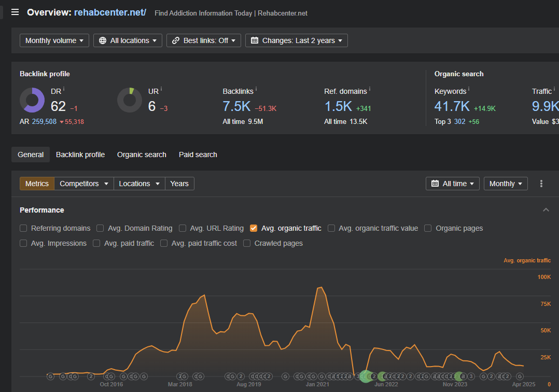Enable the Referring domains checkbox
Image resolution: width=559 pixels, height=392 pixels.
coord(23,228)
